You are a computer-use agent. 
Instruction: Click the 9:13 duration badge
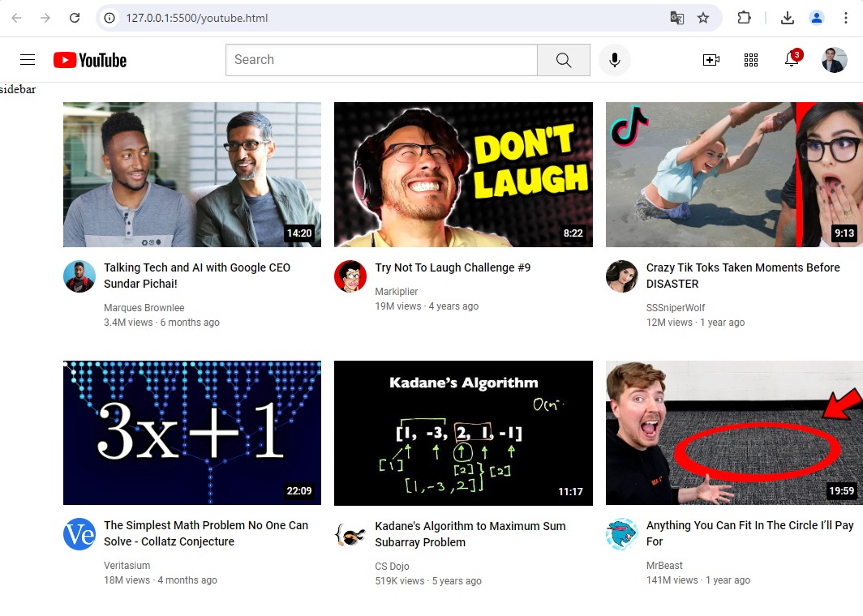[x=844, y=233]
